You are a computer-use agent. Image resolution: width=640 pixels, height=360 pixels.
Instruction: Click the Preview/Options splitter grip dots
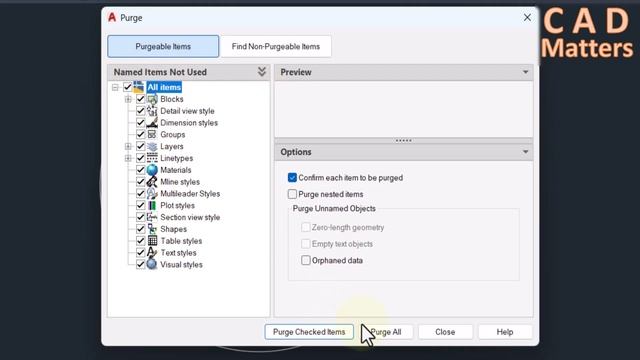(x=404, y=140)
